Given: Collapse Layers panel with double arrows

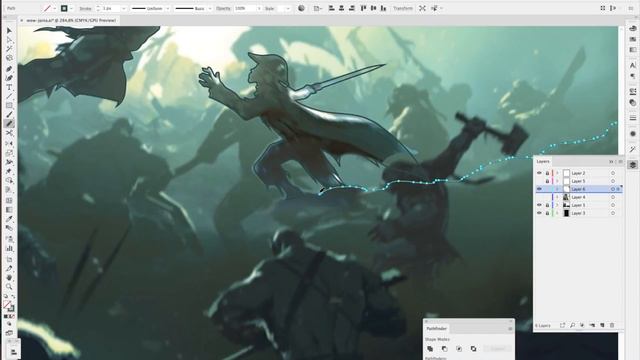Looking at the screenshot, I should click(611, 162).
